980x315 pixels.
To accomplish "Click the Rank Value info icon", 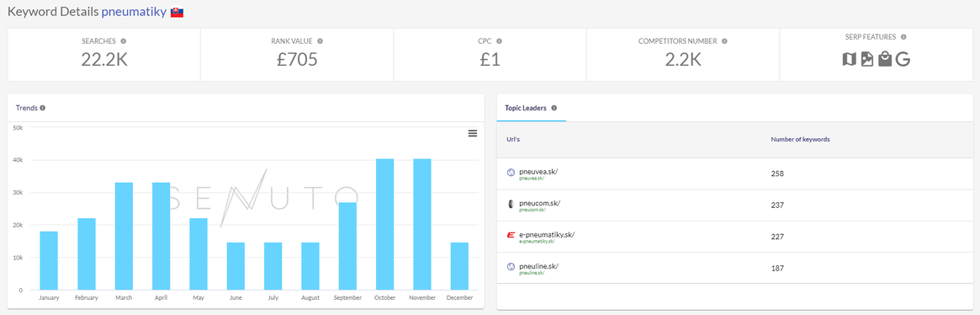I will 320,40.
